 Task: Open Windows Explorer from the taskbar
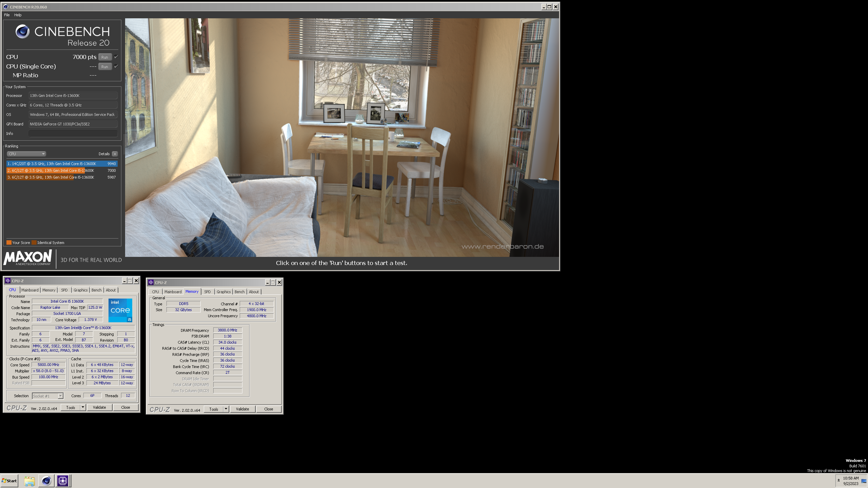pos(29,481)
